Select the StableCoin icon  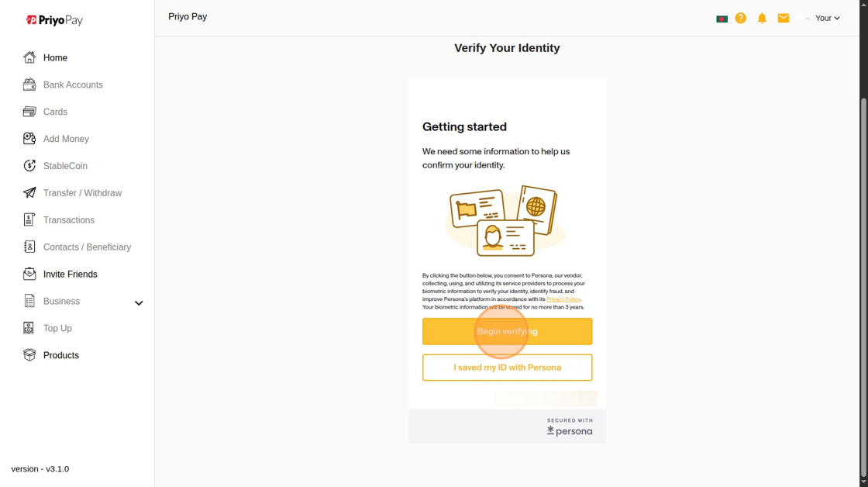(29, 166)
